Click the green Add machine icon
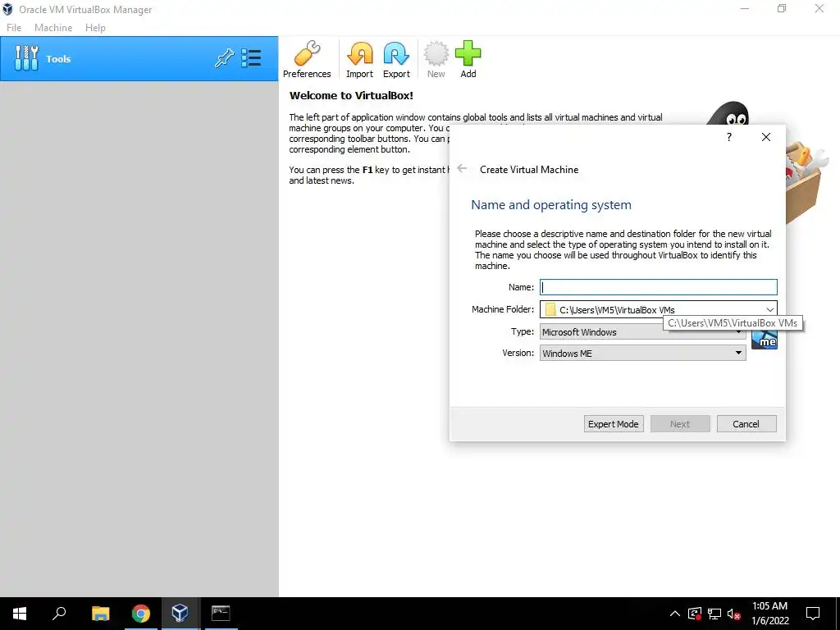Screen dimensions: 840x630 click(x=468, y=59)
